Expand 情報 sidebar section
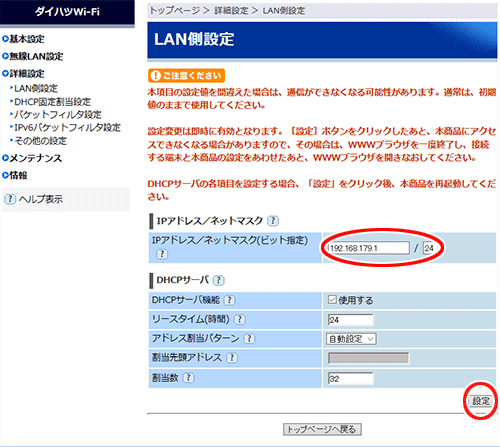The width and height of the screenshot is (500, 447). click(x=15, y=175)
